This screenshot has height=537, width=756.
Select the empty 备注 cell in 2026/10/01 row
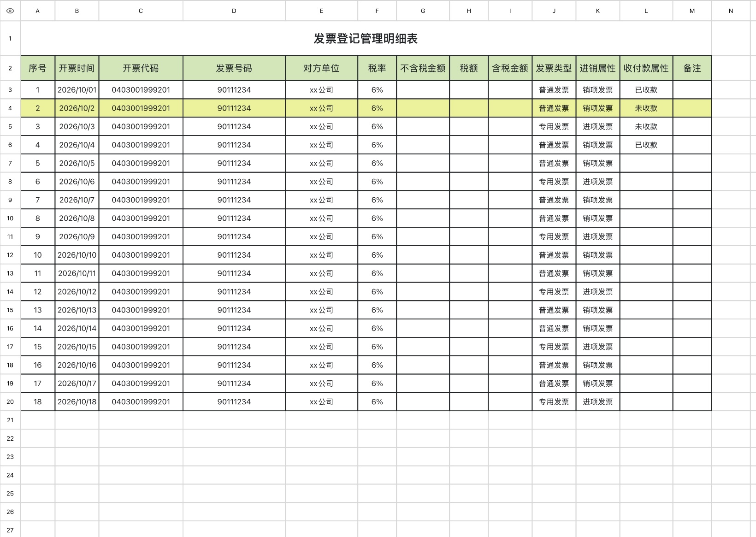(692, 90)
